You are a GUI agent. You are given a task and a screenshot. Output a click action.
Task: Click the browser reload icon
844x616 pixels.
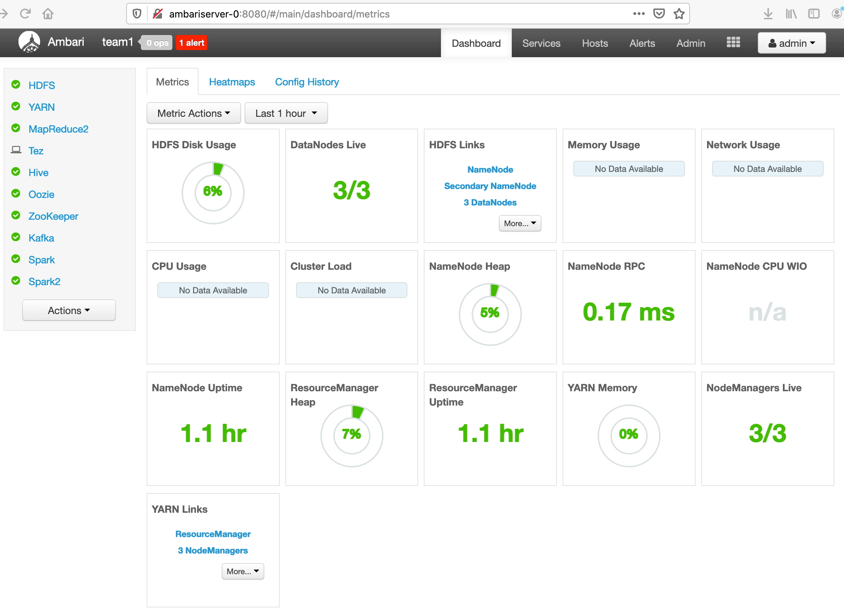[x=25, y=14]
